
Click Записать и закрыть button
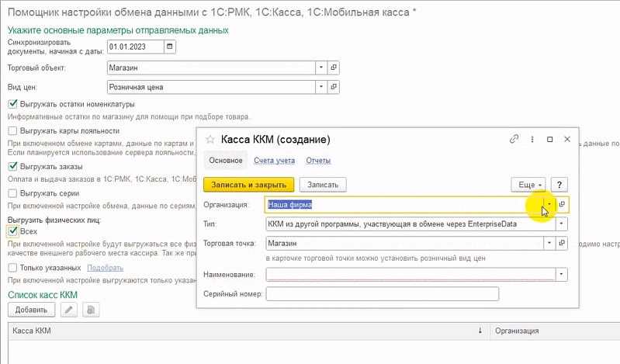[x=249, y=185]
